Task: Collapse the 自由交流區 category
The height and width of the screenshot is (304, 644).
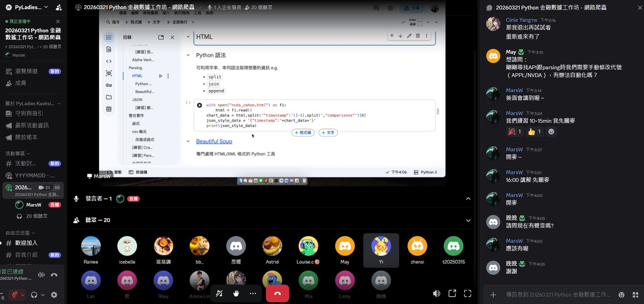Action: pyautogui.click(x=20, y=233)
